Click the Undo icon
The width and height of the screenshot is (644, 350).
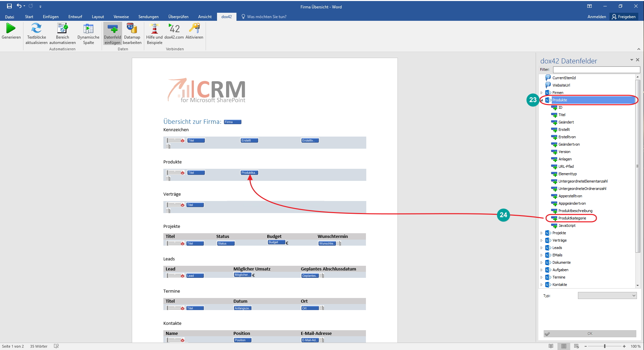pyautogui.click(x=19, y=6)
